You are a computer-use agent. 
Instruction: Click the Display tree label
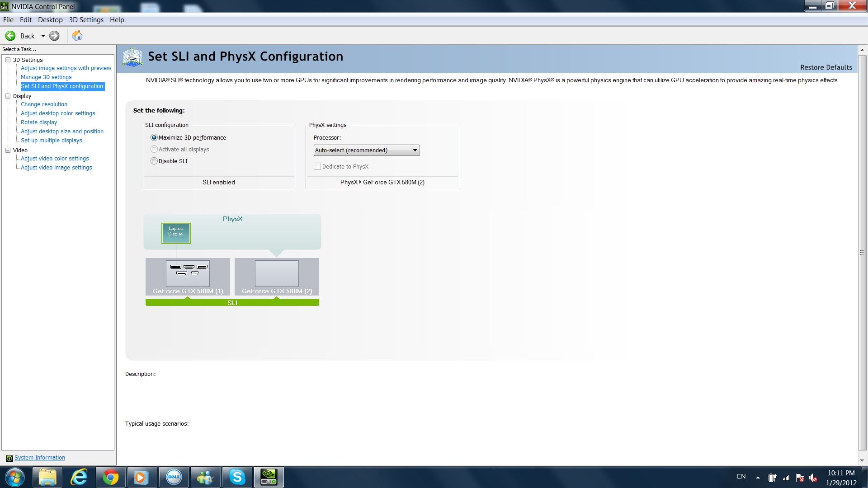point(22,96)
